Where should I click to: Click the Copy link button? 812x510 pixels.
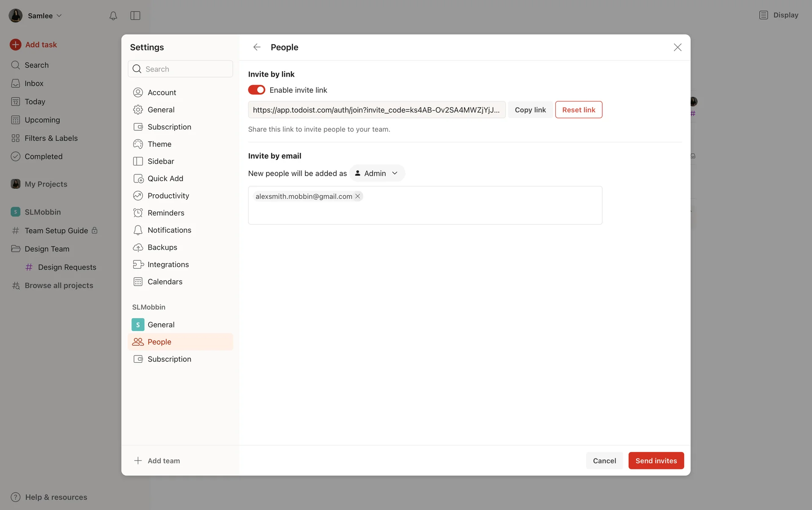530,110
